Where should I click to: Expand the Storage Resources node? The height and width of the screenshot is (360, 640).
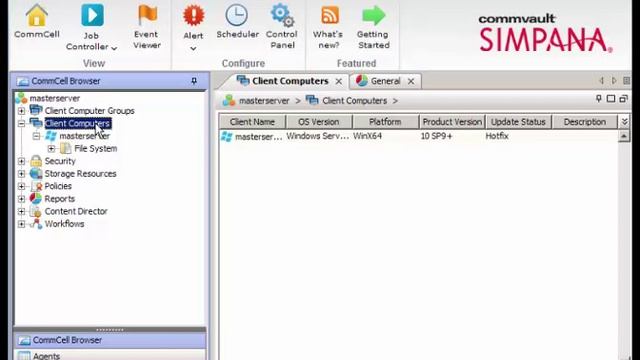[x=21, y=174]
